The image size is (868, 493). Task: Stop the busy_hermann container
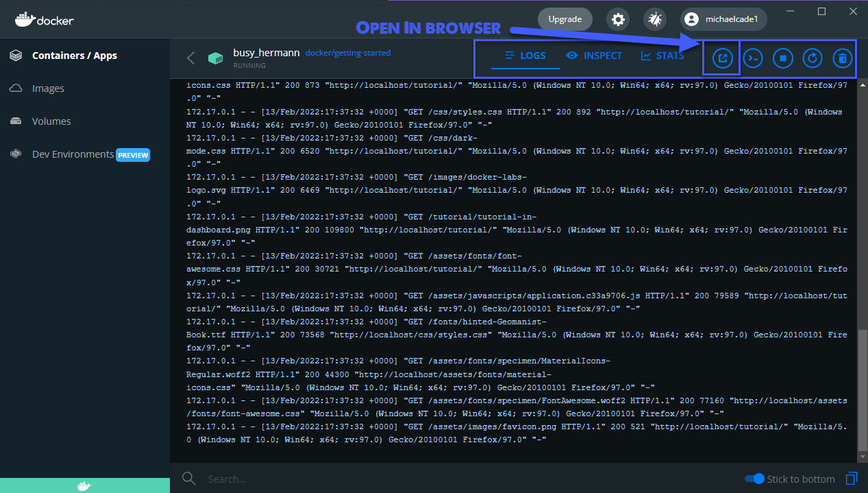point(782,58)
